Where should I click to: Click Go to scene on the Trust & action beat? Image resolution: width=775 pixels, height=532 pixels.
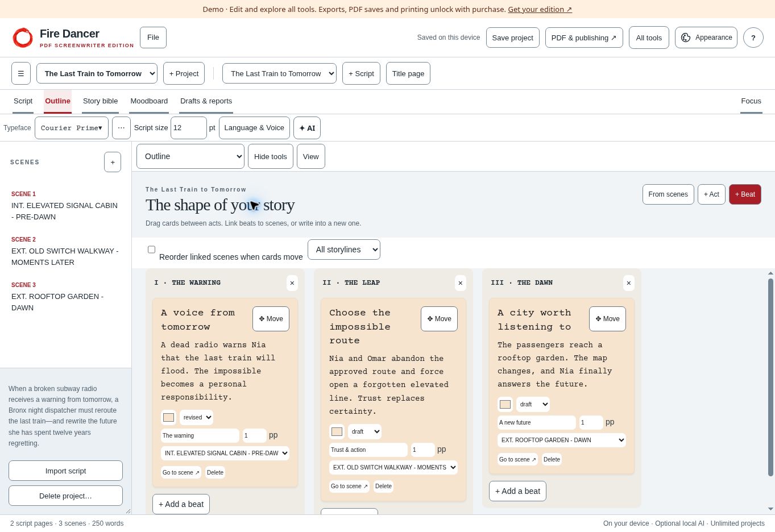(349, 486)
